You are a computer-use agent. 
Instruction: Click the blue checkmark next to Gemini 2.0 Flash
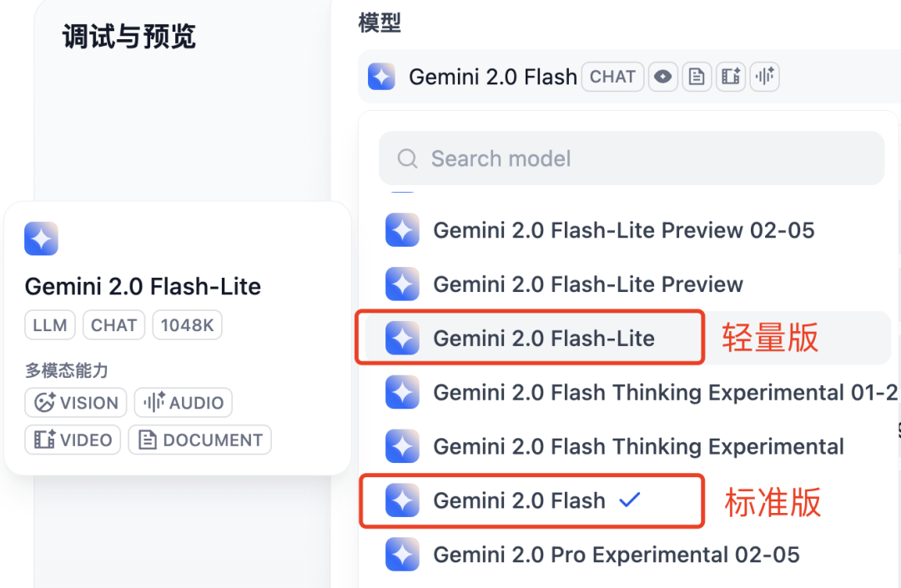coord(630,500)
